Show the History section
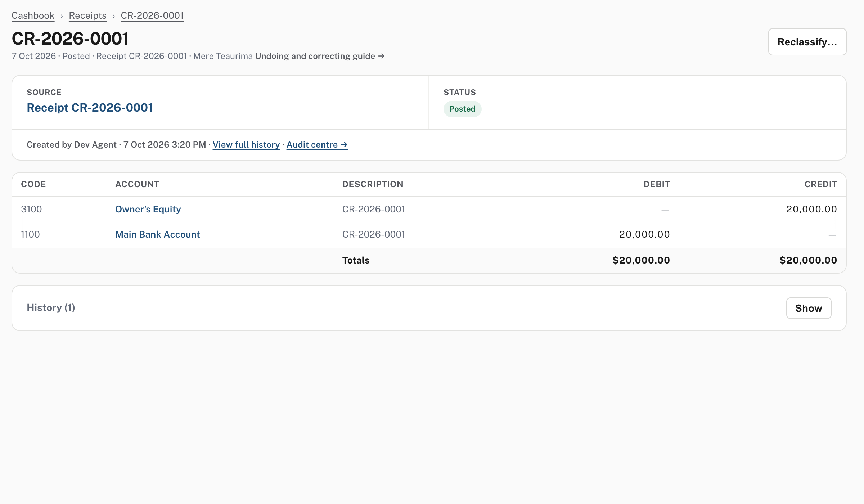 tap(809, 308)
